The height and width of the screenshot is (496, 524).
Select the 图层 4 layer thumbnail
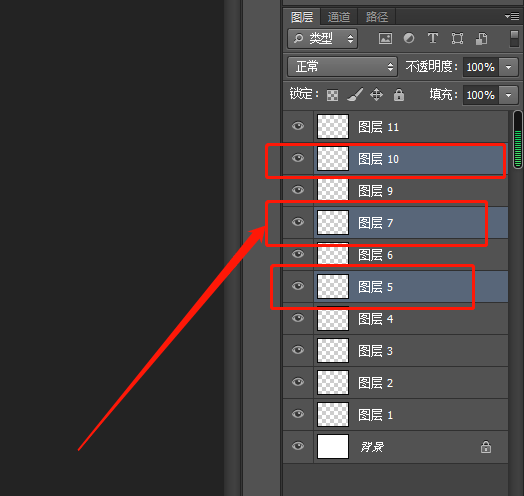click(333, 319)
